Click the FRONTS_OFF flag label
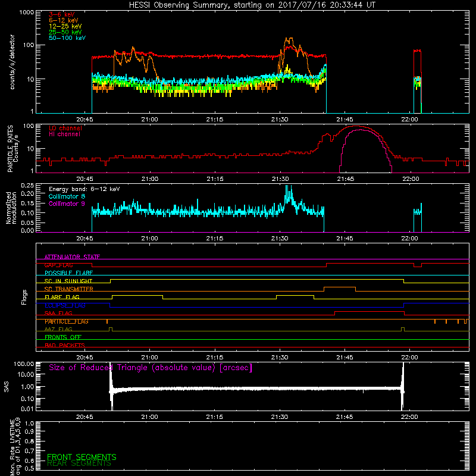 tap(63, 337)
